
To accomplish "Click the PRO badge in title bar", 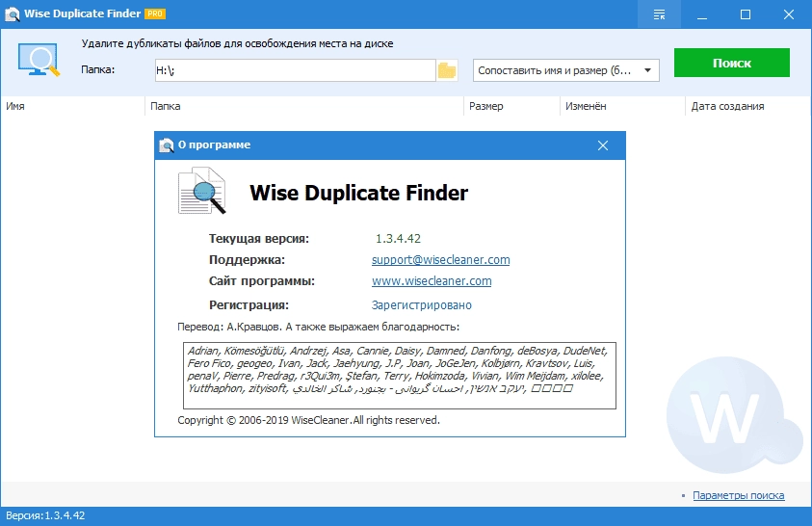I will (155, 14).
